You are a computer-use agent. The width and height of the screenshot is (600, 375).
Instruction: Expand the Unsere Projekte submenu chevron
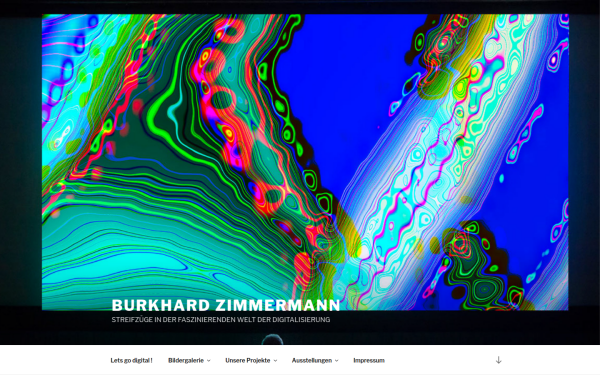point(275,361)
